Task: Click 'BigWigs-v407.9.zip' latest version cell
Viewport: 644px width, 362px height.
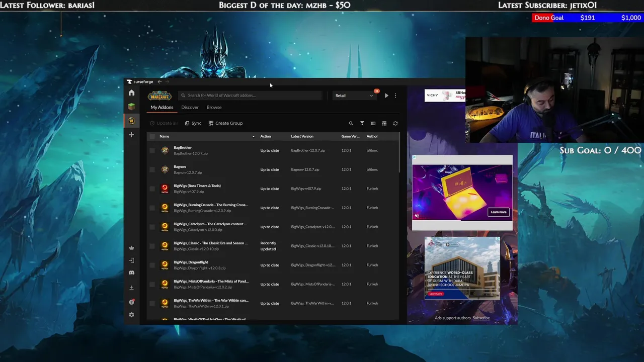Action: coord(306,189)
